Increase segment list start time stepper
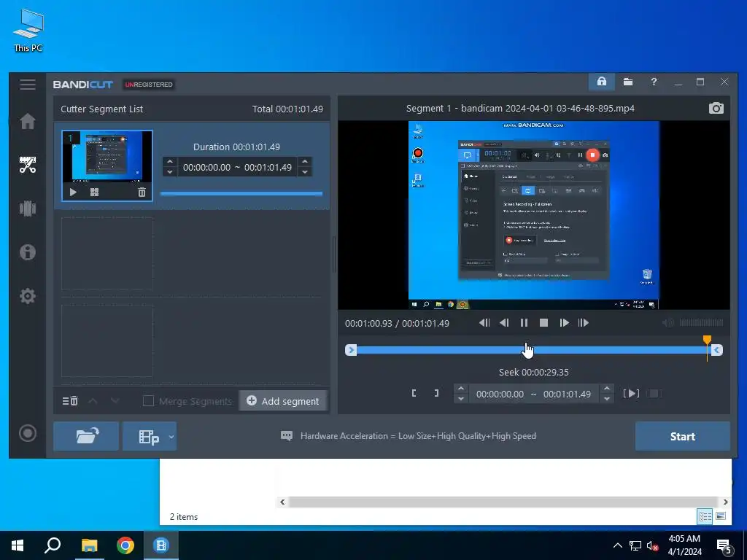This screenshot has height=560, width=747. point(170,162)
